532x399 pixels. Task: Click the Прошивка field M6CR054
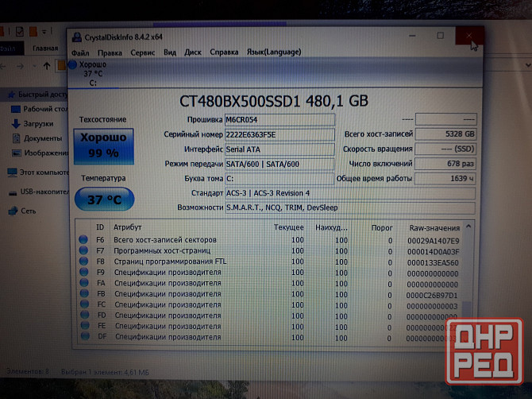(279, 120)
